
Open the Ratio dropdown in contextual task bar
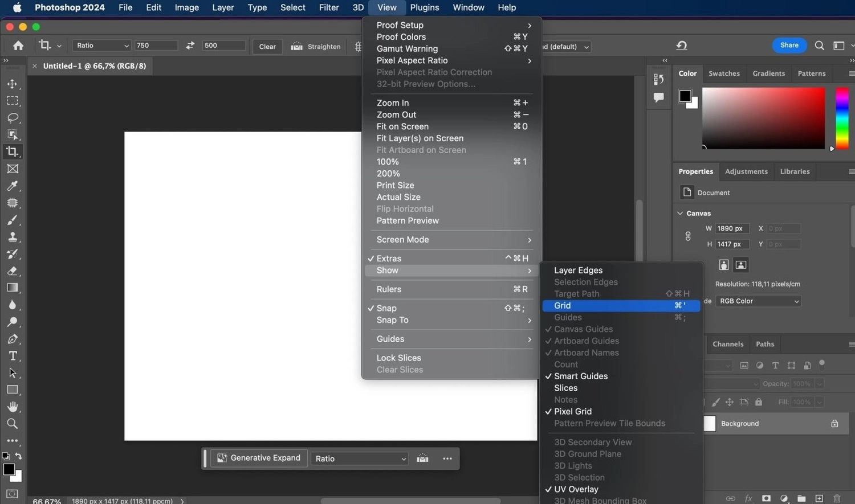point(360,458)
